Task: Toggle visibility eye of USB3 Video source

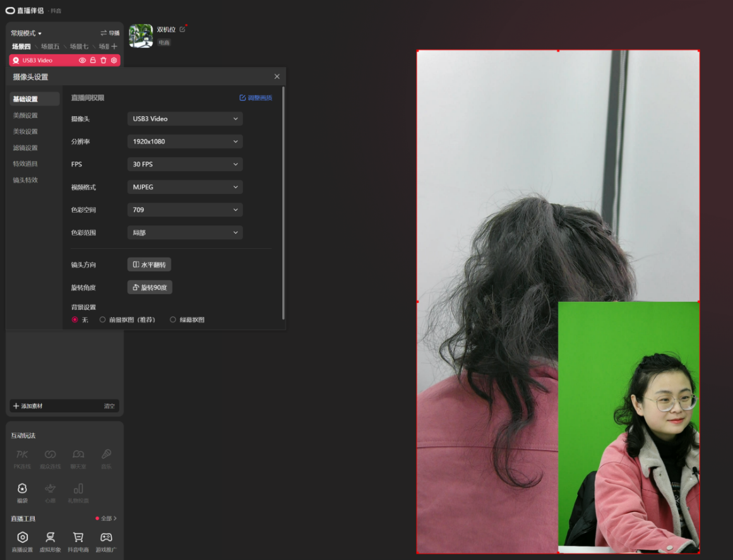Action: pyautogui.click(x=82, y=61)
